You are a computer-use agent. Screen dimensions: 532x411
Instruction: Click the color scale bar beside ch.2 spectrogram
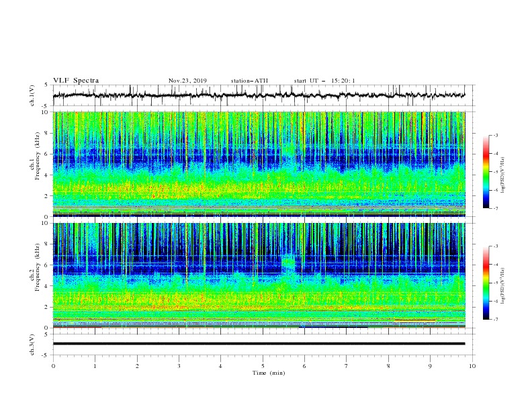486,283
